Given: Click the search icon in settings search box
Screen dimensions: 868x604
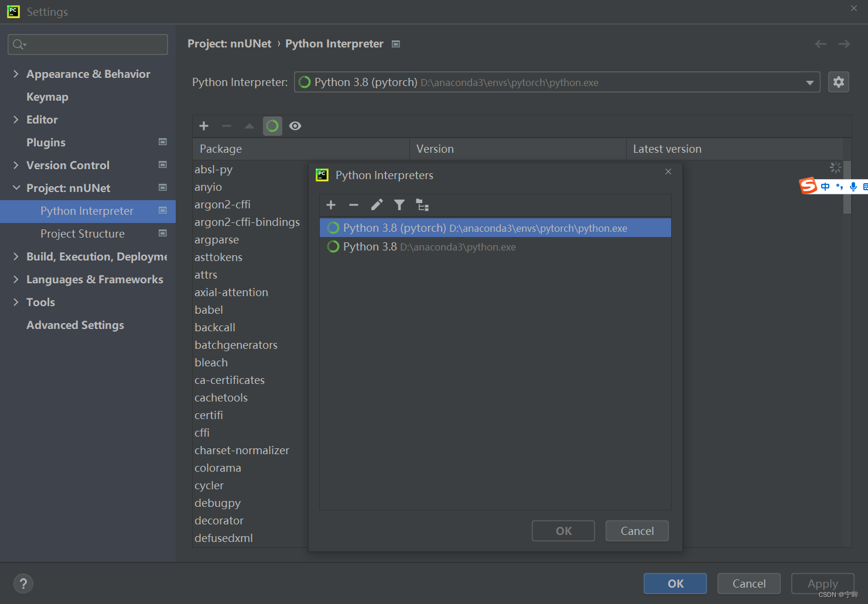Looking at the screenshot, I should 19,44.
